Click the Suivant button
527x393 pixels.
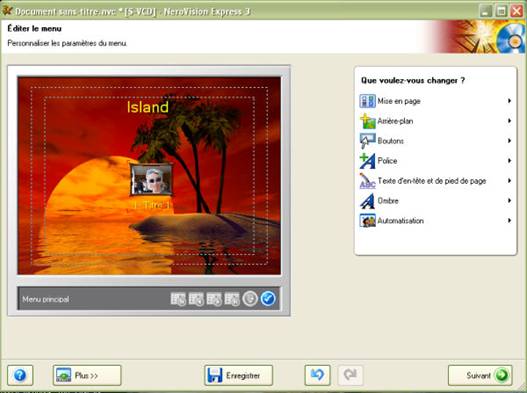pyautogui.click(x=480, y=375)
